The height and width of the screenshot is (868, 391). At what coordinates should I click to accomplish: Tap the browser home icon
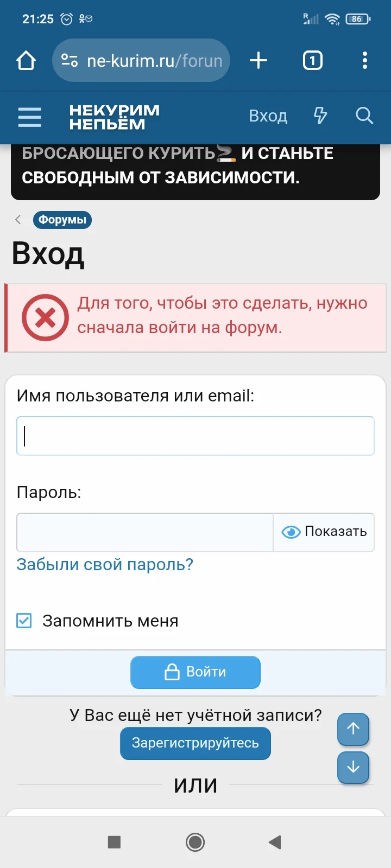click(x=26, y=61)
